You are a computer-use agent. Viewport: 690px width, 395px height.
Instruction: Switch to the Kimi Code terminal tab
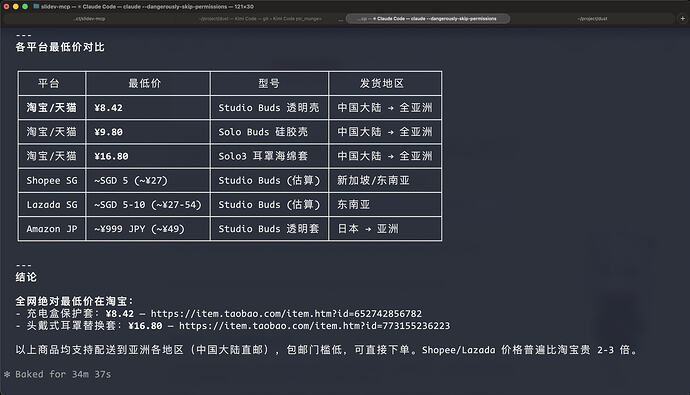coord(261,18)
